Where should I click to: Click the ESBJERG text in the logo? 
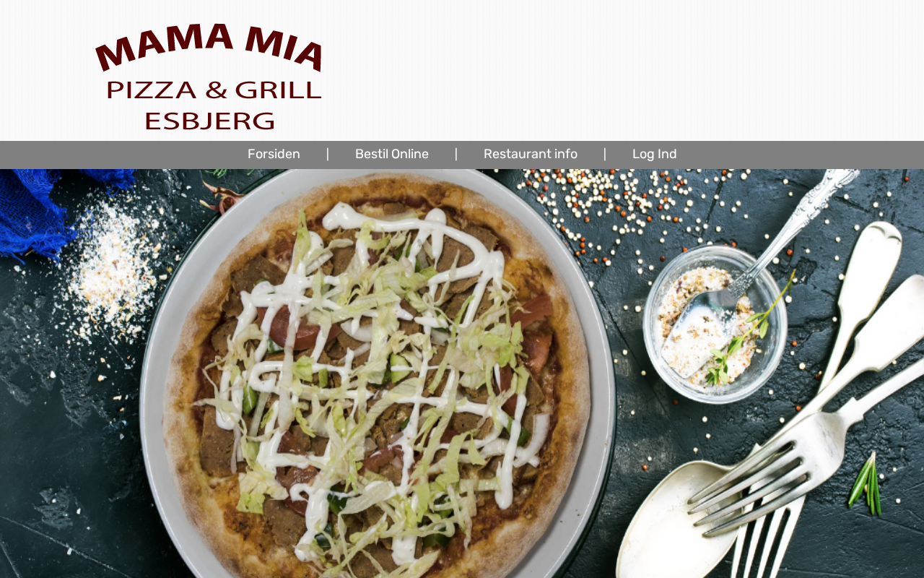pos(210,120)
